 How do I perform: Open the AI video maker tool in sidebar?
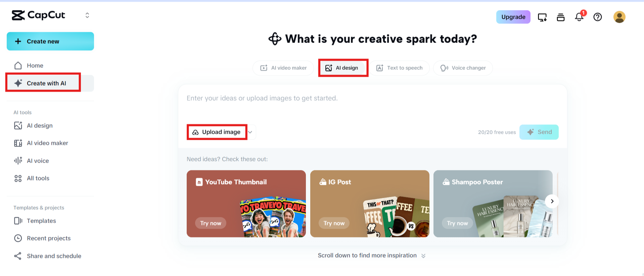point(47,143)
